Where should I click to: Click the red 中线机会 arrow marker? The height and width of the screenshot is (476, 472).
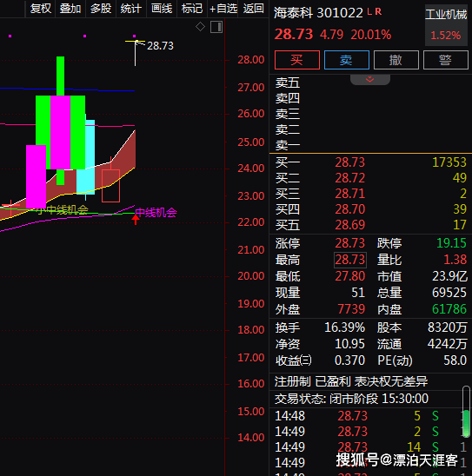point(136,219)
